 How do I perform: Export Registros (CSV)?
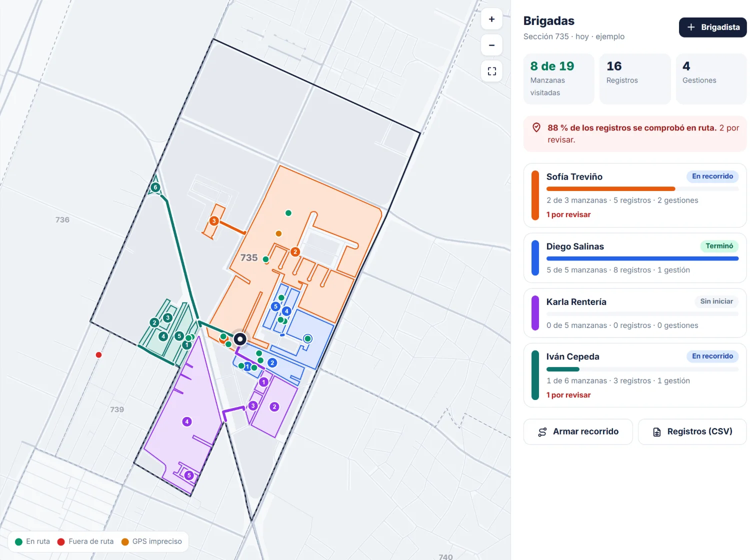pos(692,432)
